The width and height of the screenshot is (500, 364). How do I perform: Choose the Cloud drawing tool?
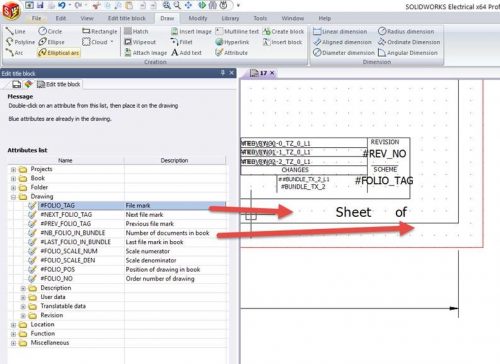(x=95, y=42)
